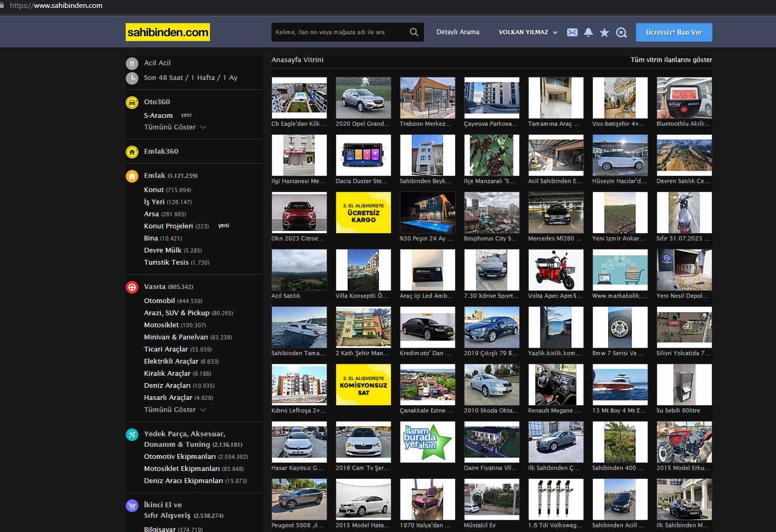This screenshot has width=776, height=532.
Task: Open the VOLKAN YILMAZ account dropdown
Action: [528, 32]
